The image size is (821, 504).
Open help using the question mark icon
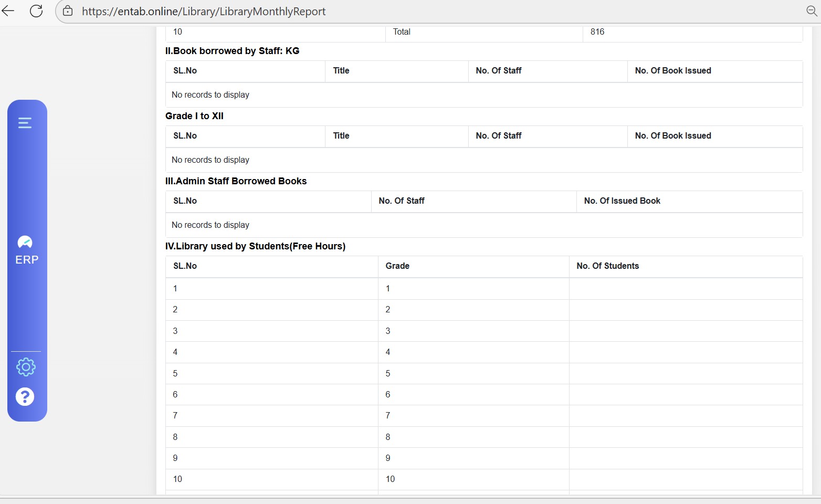25,397
